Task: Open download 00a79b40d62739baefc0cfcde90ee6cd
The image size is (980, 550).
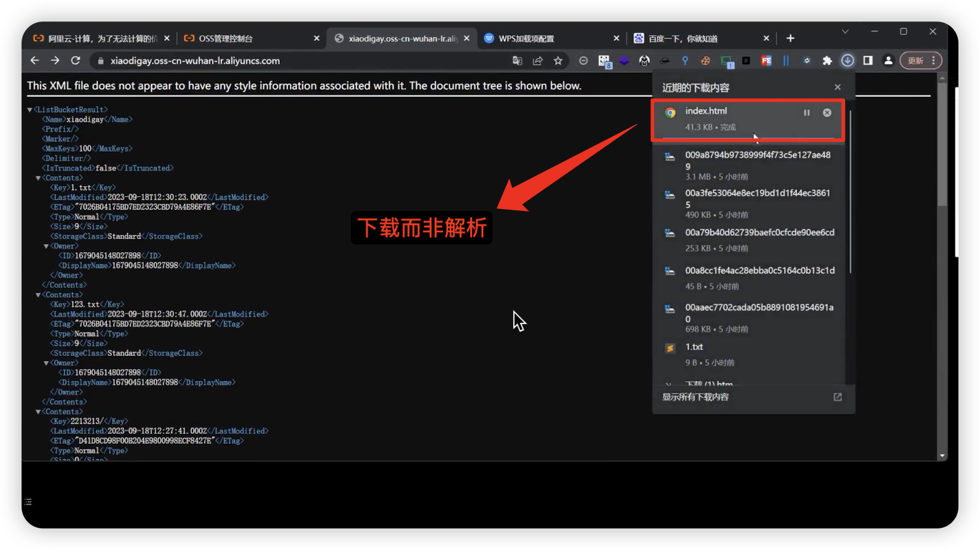Action: [x=749, y=240]
